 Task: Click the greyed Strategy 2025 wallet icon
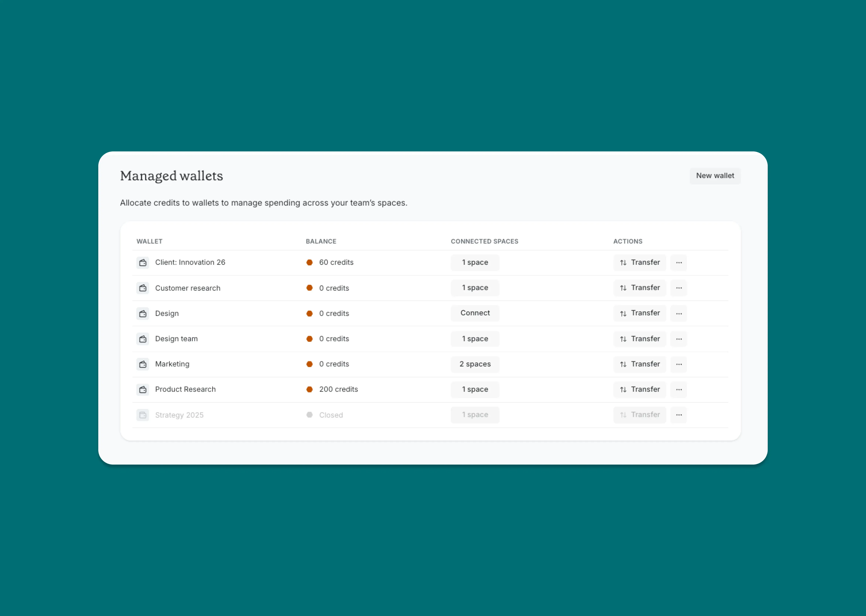(143, 415)
